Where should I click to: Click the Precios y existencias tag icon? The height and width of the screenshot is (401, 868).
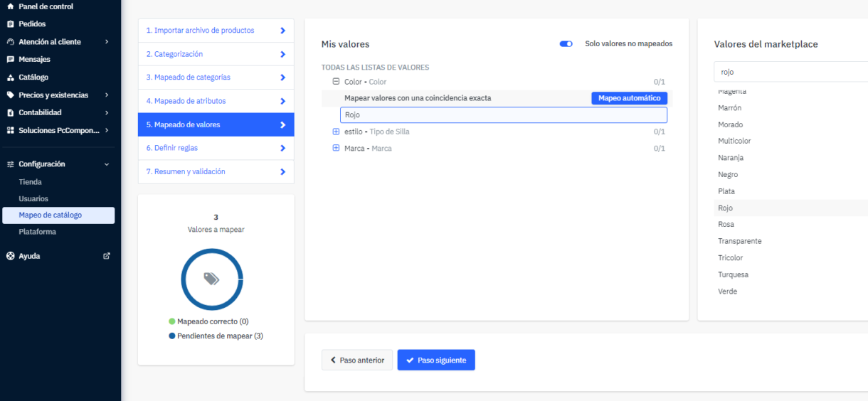click(x=11, y=95)
